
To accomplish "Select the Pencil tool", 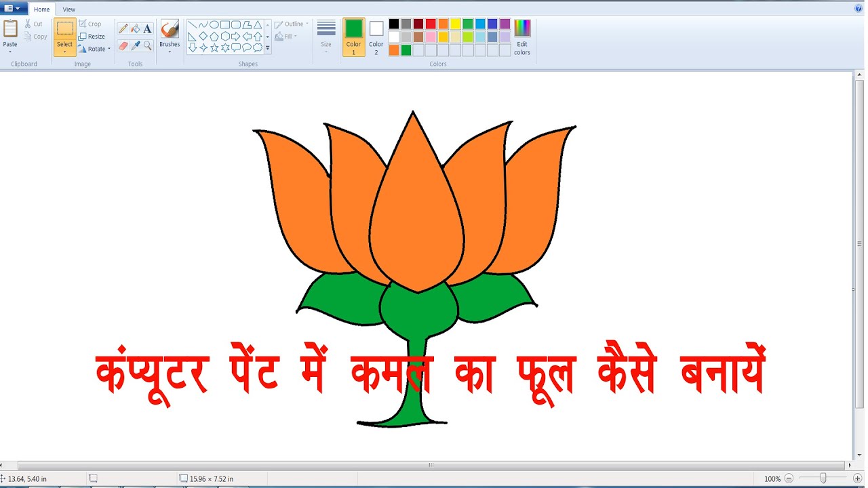I will [123, 28].
